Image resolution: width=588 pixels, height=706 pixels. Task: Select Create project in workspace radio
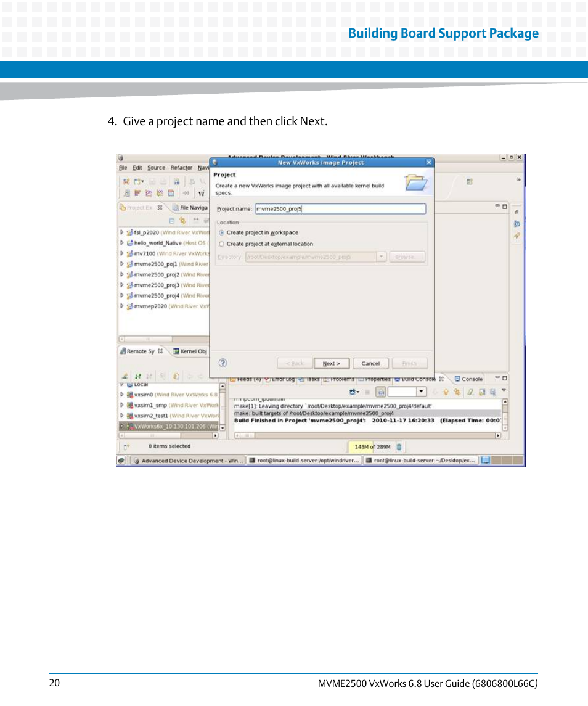[221, 233]
